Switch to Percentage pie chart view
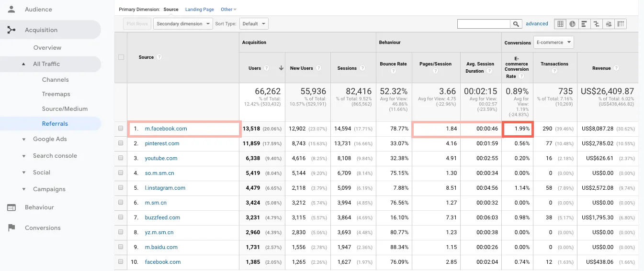The width and height of the screenshot is (644, 271). point(572,24)
